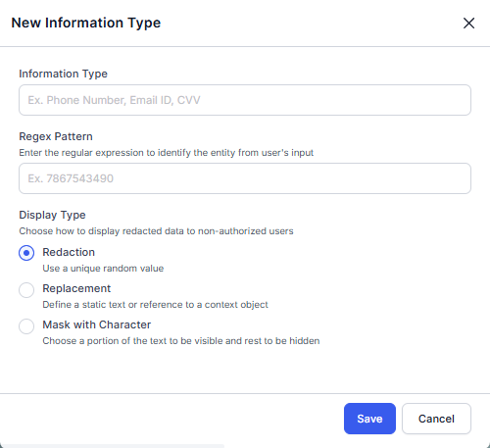
Task: Click the Redaction option label text
Action: click(x=69, y=252)
